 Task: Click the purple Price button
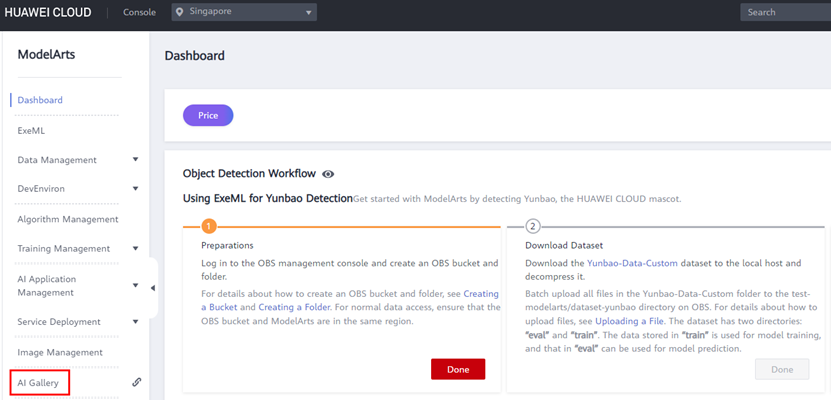coord(208,115)
